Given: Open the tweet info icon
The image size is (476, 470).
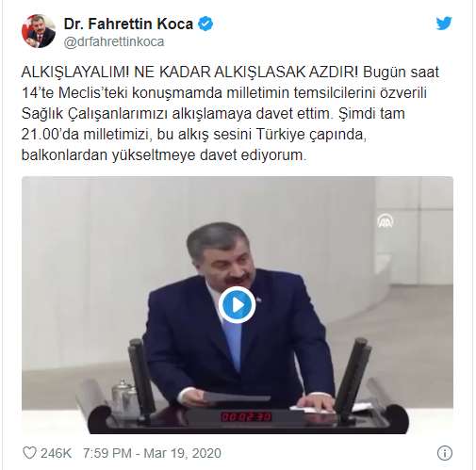Looking at the screenshot, I should [445, 453].
